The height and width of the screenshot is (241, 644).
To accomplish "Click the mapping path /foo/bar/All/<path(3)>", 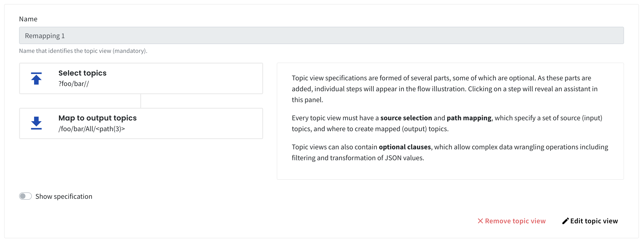I will 92,129.
